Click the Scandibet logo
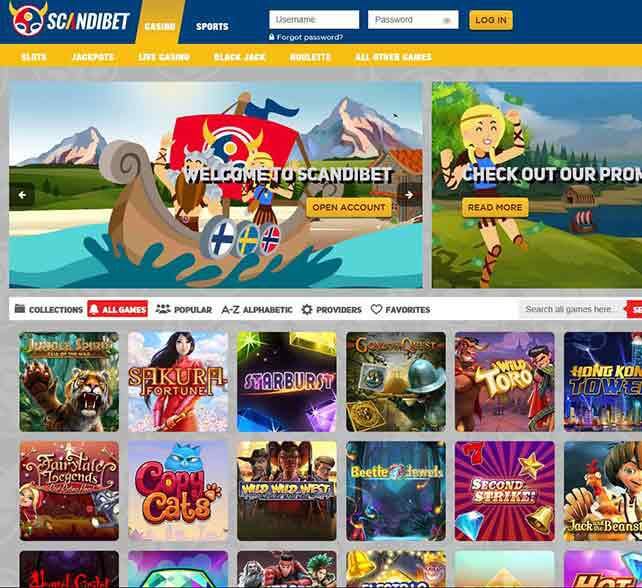 [x=69, y=19]
